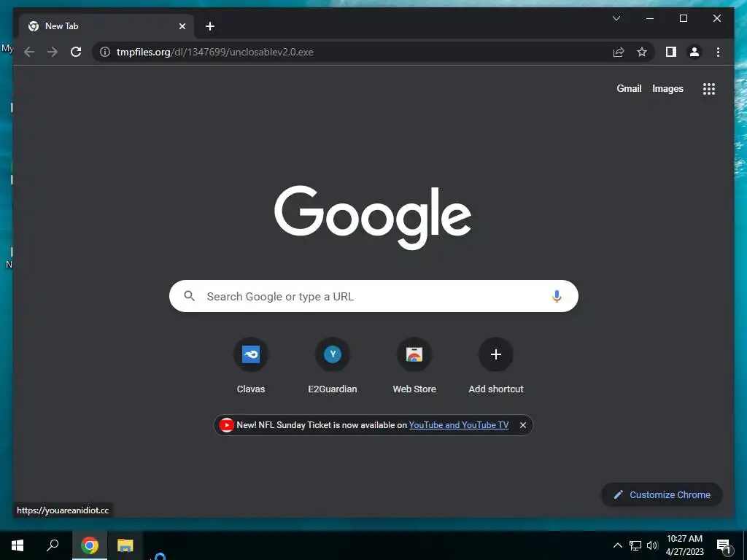The width and height of the screenshot is (747, 560).
Task: Open the Google apps grid
Action: [x=709, y=88]
